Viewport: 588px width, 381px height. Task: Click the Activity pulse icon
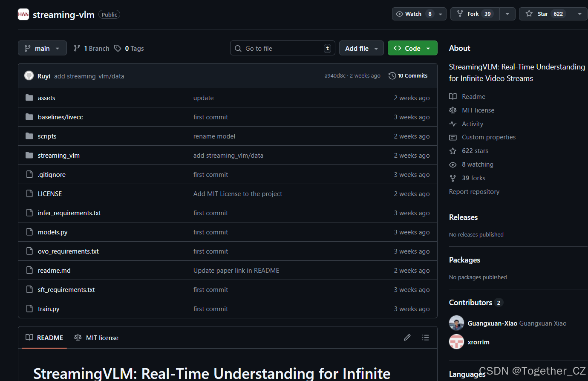[x=453, y=124]
